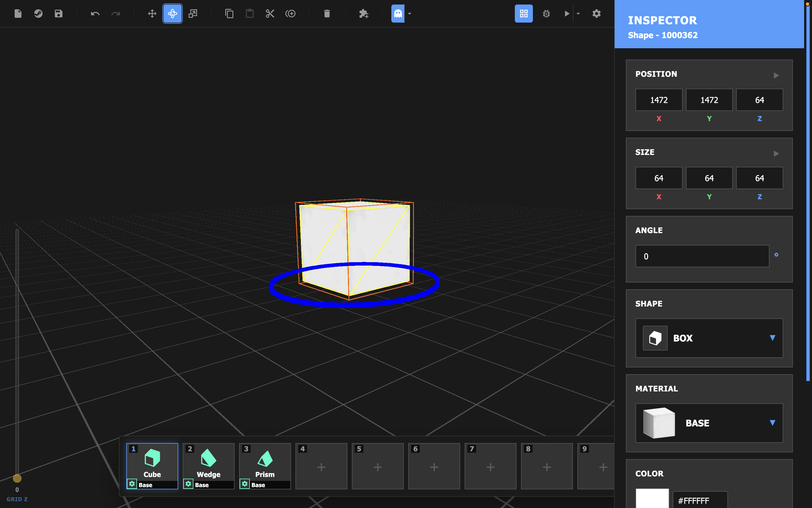Edit Size X value field

[x=659, y=178]
